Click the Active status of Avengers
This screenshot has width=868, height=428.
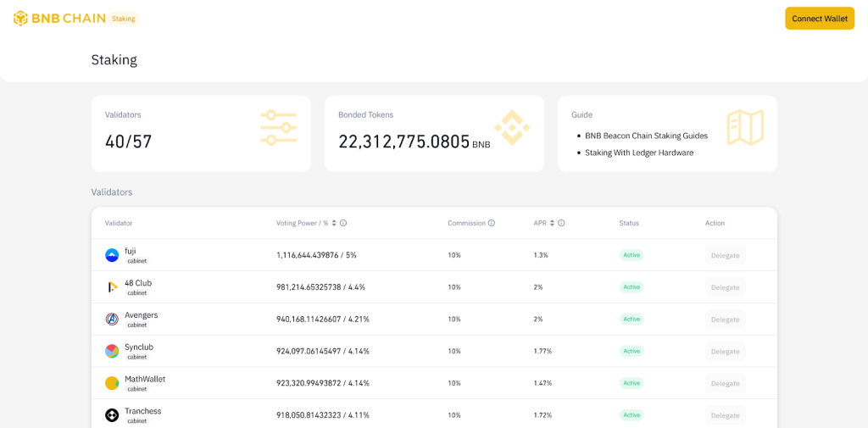pos(632,320)
